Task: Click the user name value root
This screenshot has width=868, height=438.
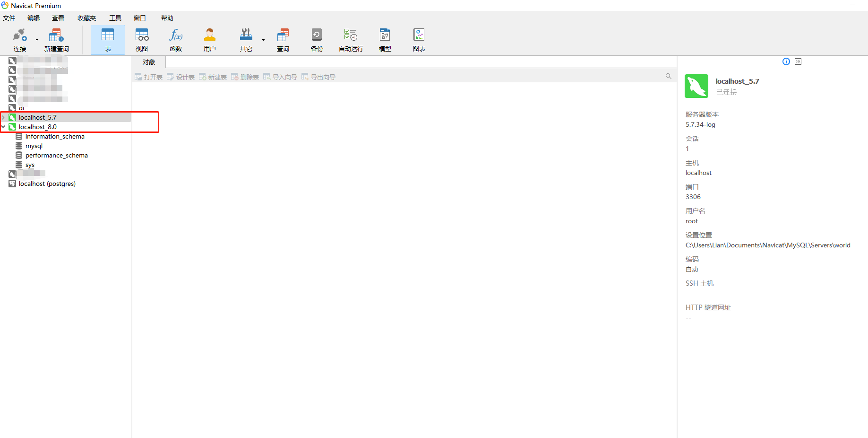Action: click(692, 221)
